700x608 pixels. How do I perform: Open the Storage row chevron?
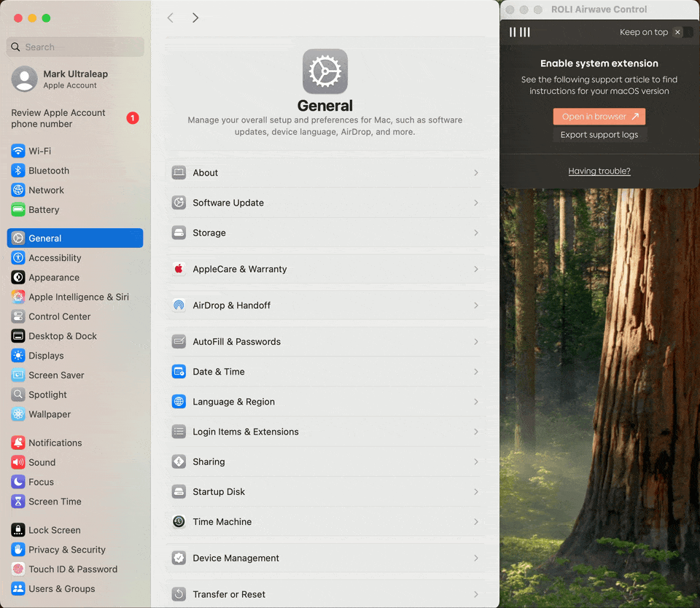[x=476, y=233]
